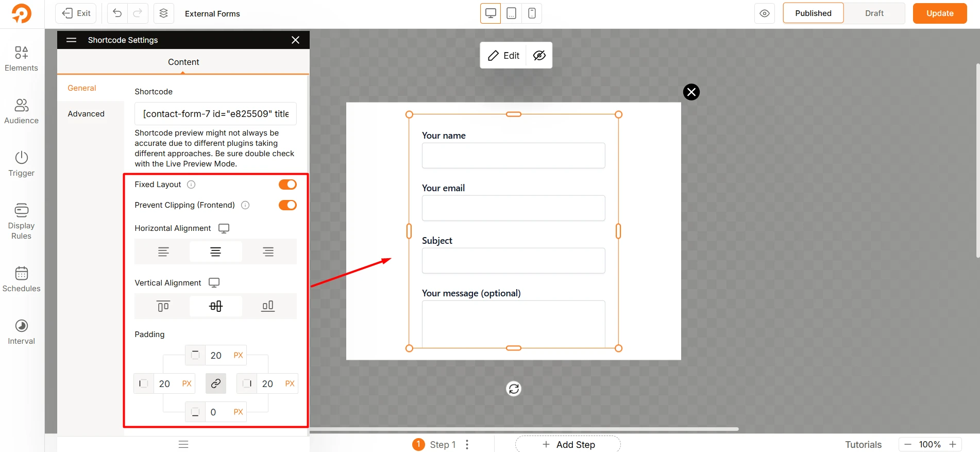Switch to mobile device preview

(532, 13)
